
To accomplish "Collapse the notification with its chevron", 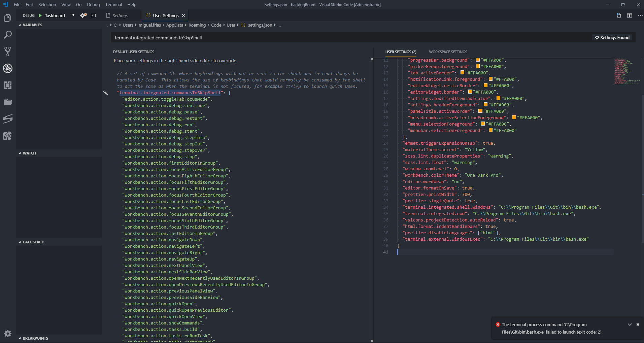I will click(630, 325).
